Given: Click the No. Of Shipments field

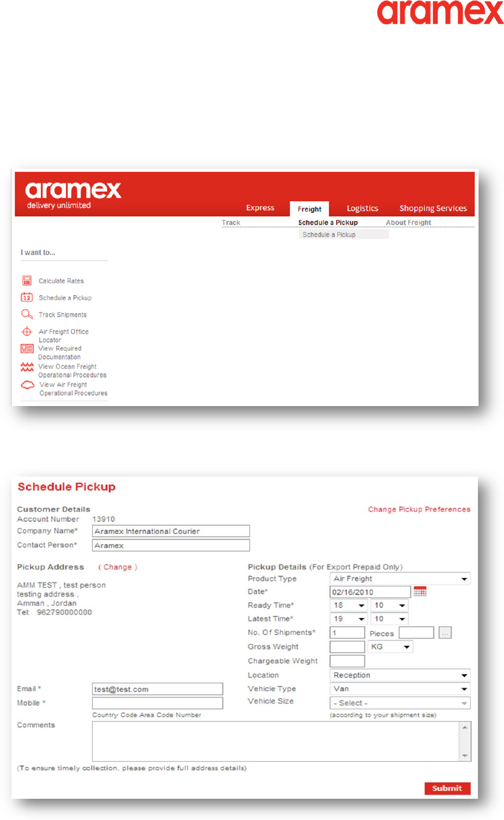Looking at the screenshot, I should 348,633.
